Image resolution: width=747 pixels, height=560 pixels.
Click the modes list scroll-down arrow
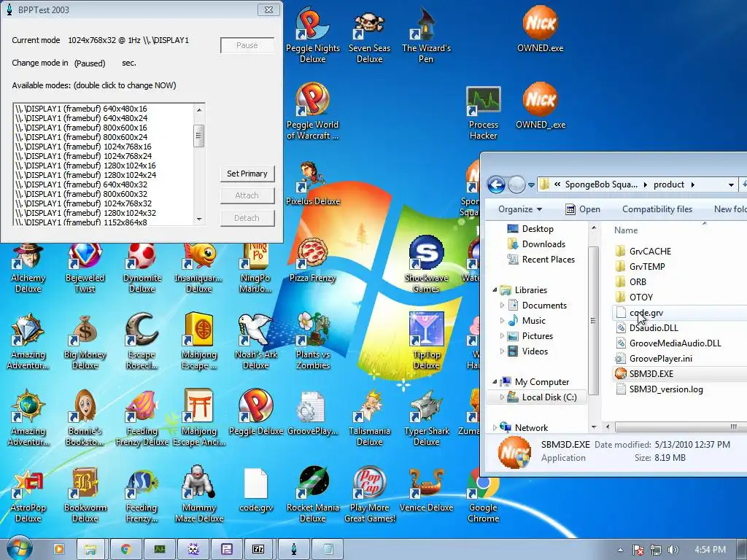(199, 219)
